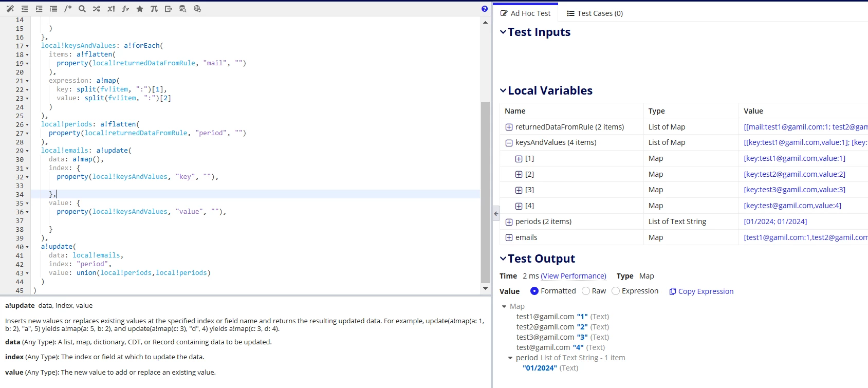Click the globe icon in toolbar
The image size is (868, 388).
tap(197, 9)
